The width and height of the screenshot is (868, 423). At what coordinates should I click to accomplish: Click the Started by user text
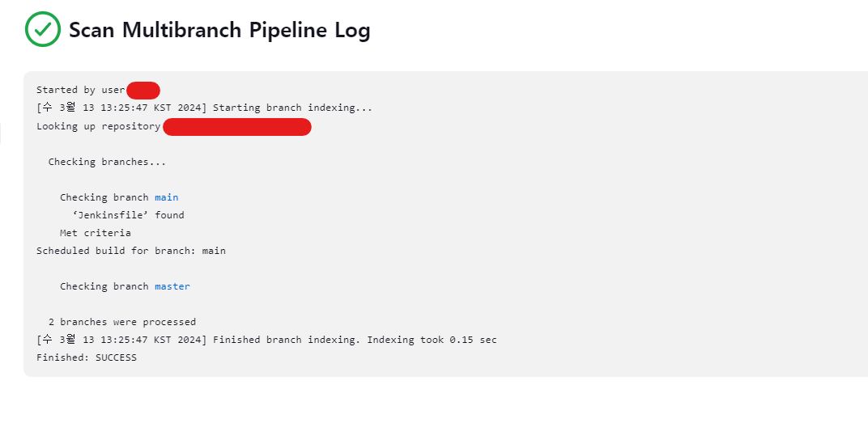pos(81,90)
